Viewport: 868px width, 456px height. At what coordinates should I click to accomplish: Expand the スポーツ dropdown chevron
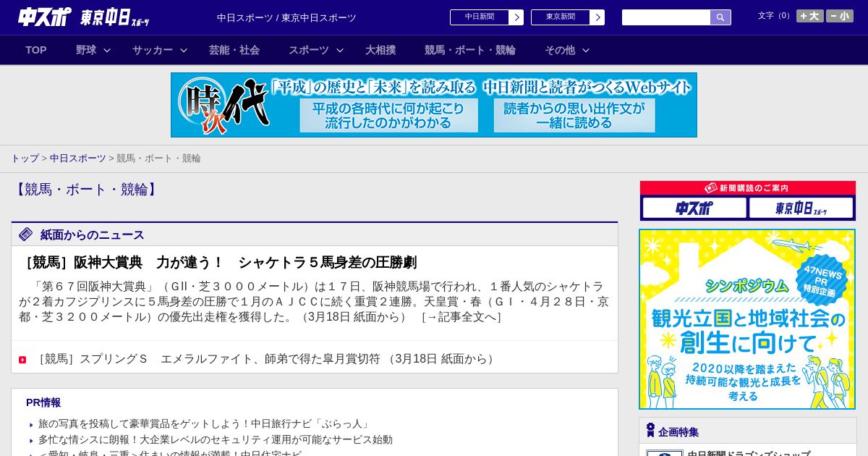pyautogui.click(x=340, y=50)
